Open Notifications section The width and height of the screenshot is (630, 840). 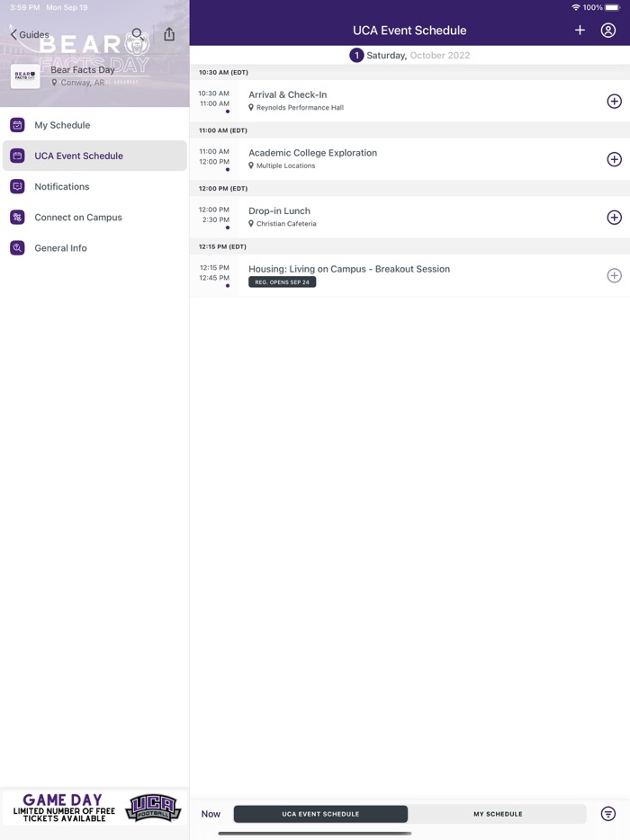click(61, 186)
